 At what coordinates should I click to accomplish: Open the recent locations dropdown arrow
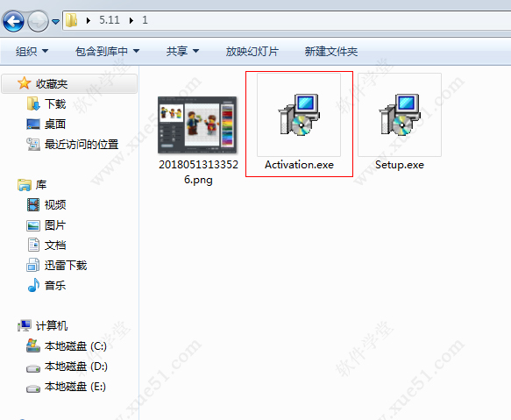(56, 22)
